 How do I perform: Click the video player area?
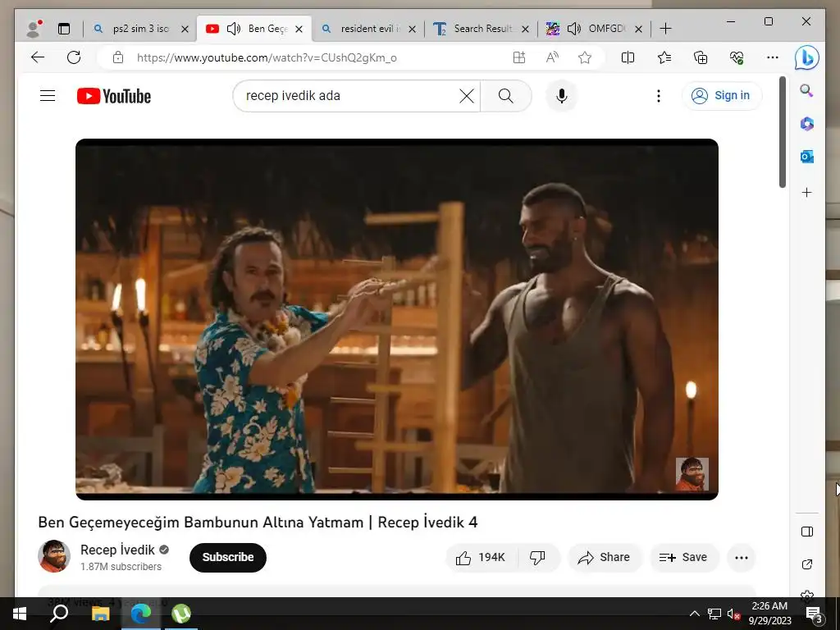(x=396, y=319)
